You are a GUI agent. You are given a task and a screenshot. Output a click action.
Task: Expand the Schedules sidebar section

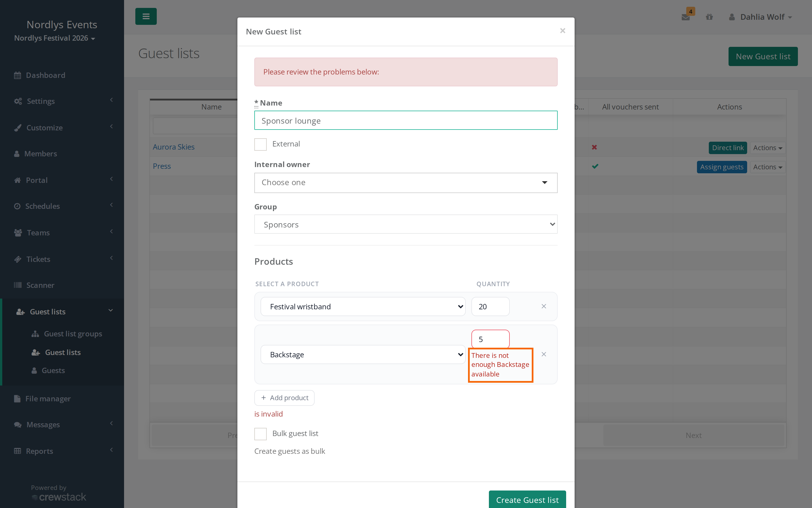(62, 206)
